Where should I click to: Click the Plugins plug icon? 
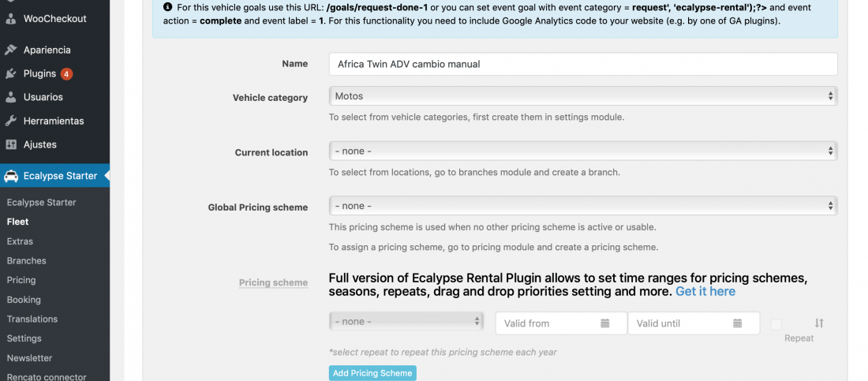(x=10, y=73)
